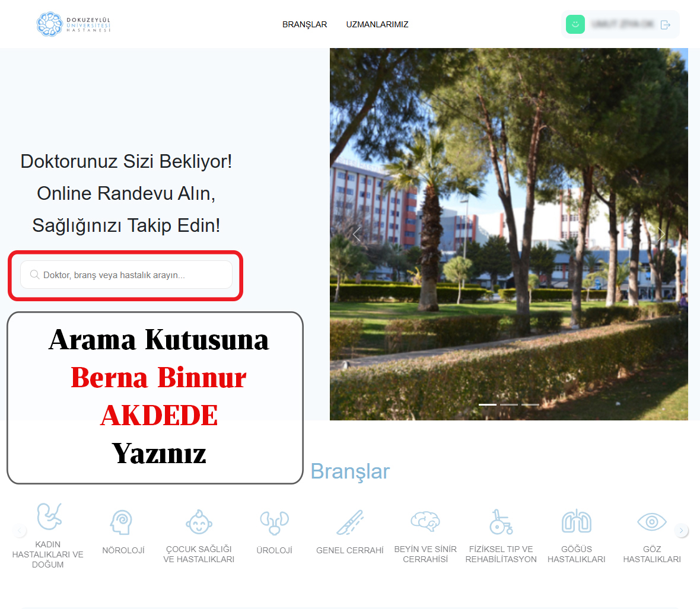Click the GÖĞÜS HASTALIKLARI label
This screenshot has height=609, width=700.
(577, 554)
